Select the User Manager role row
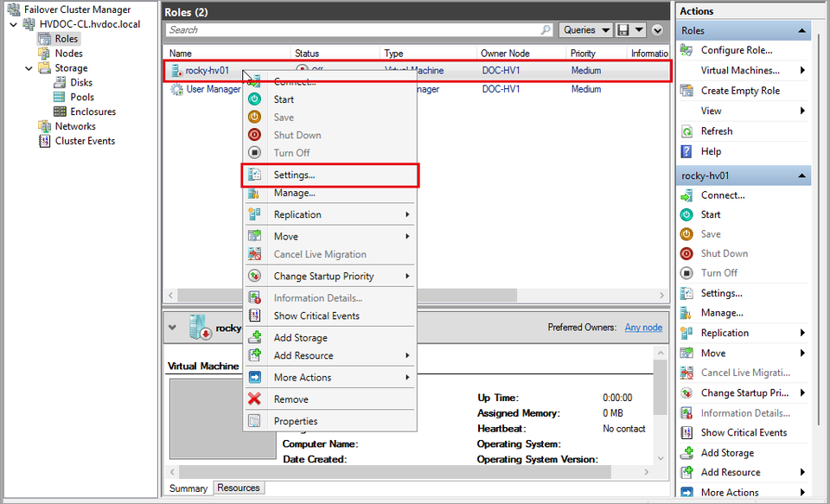The height and width of the screenshot is (504, 830). (416, 89)
